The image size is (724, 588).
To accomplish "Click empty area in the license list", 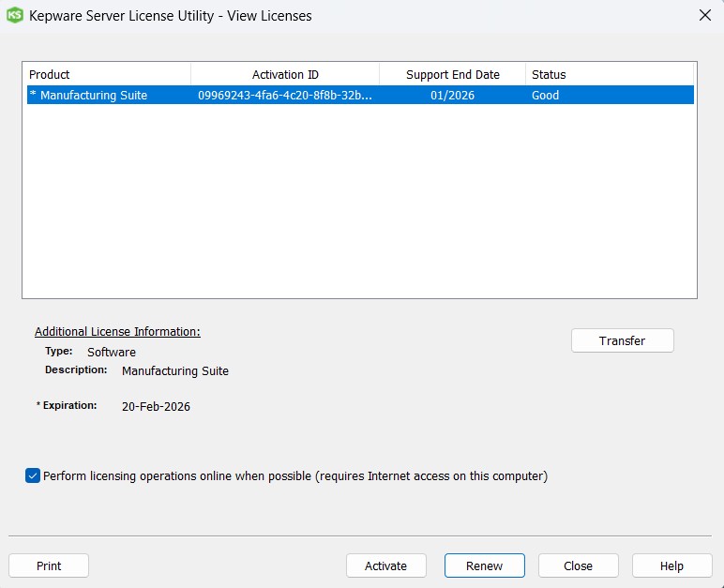I will click(x=359, y=206).
